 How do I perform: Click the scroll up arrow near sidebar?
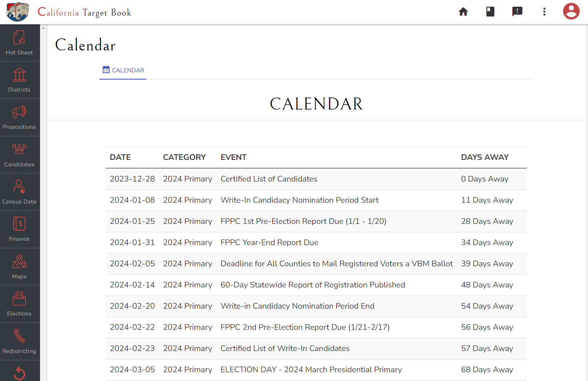pyautogui.click(x=44, y=28)
